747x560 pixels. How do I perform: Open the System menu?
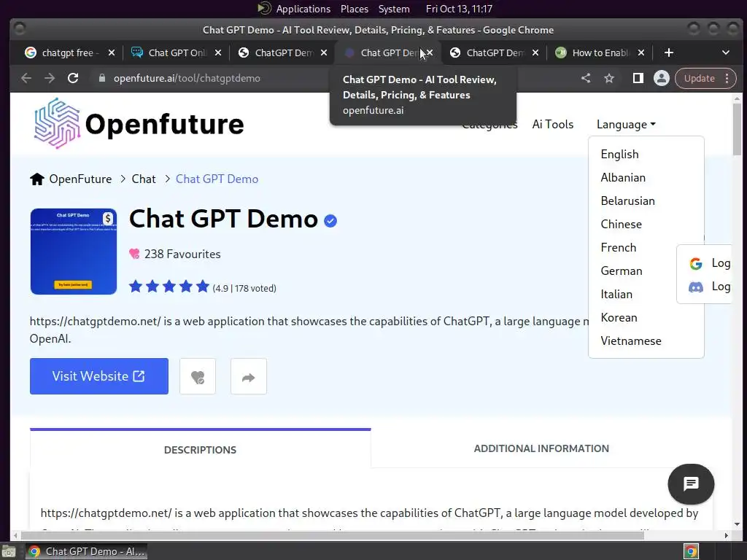394,9
